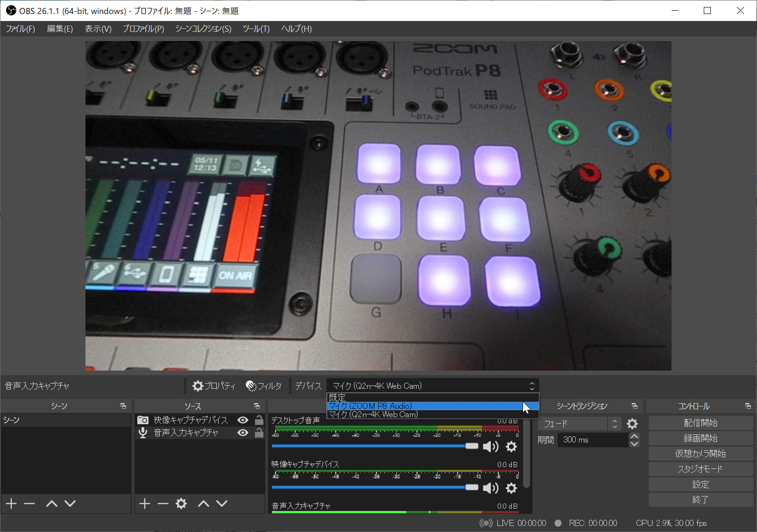Add a new source with plus icon

point(145,504)
